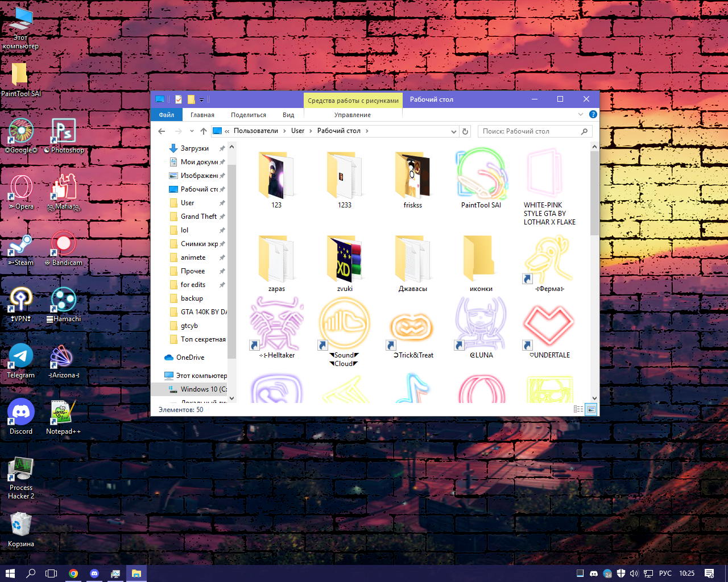728x582 pixels.
Task: Open Task View on taskbar
Action: coord(51,573)
